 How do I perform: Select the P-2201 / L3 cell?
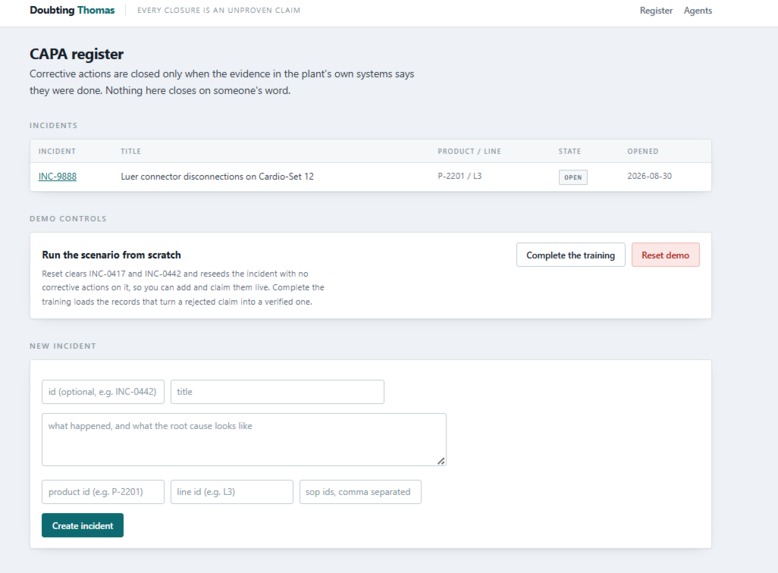(459, 176)
